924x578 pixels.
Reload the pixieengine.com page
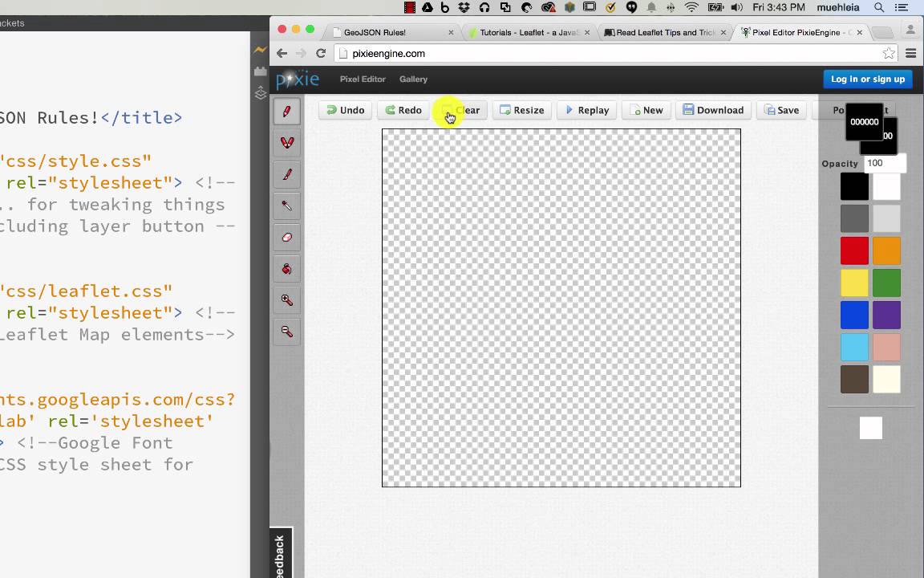321,53
